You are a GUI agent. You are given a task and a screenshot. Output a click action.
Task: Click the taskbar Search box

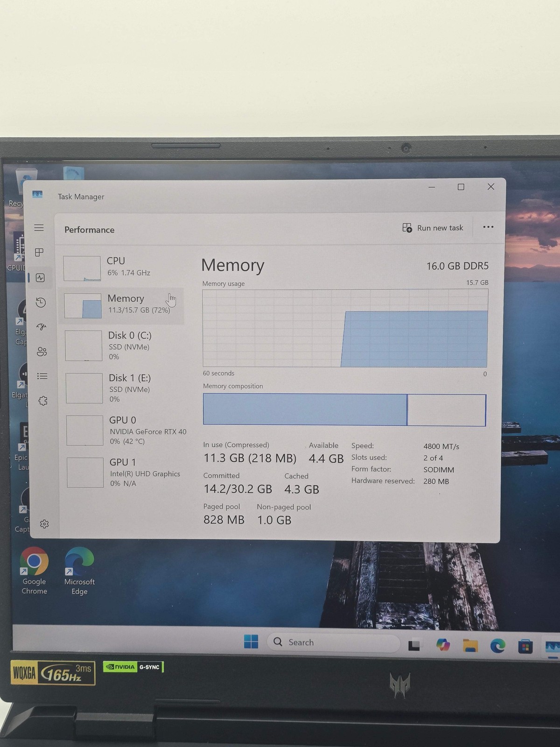click(x=333, y=642)
